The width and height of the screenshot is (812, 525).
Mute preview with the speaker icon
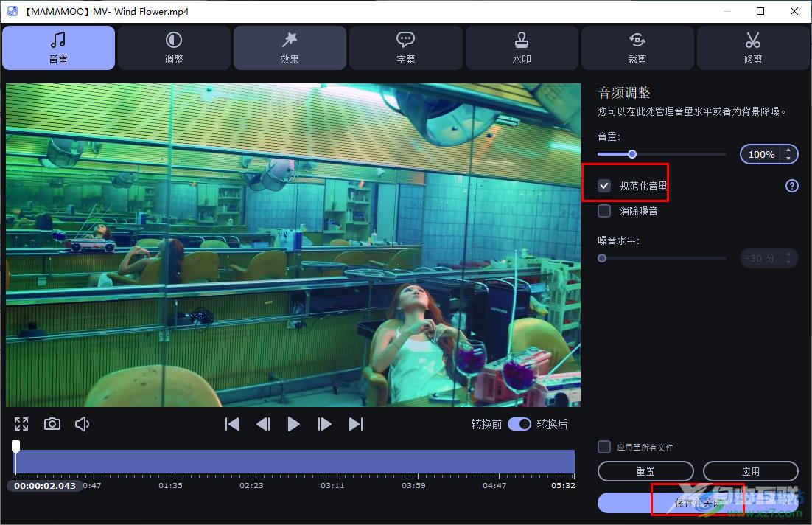pyautogui.click(x=83, y=424)
